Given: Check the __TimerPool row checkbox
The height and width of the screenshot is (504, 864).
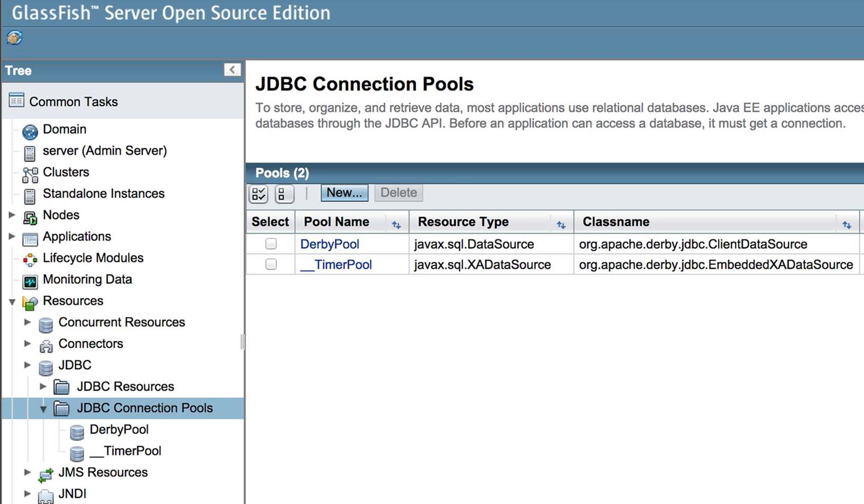Looking at the screenshot, I should point(271,264).
